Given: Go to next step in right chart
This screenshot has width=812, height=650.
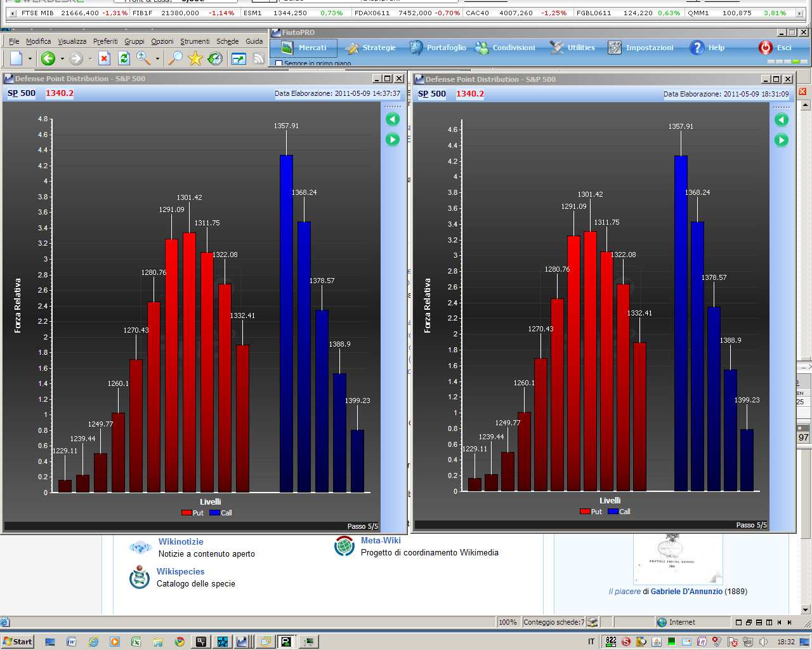Looking at the screenshot, I should click(x=782, y=140).
